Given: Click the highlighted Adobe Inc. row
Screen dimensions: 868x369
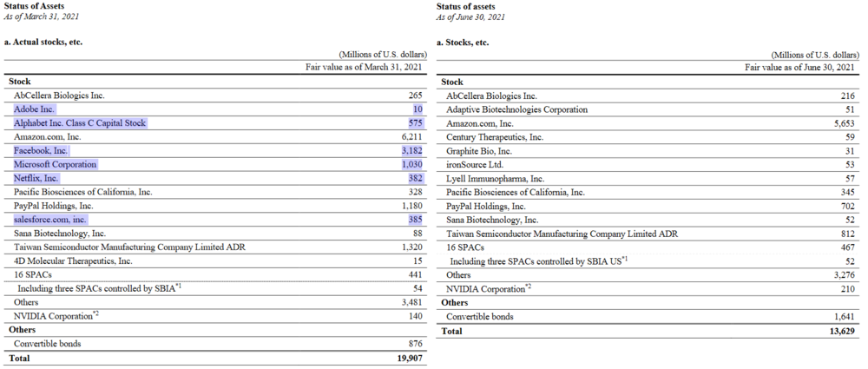Looking at the screenshot, I should click(x=35, y=109).
